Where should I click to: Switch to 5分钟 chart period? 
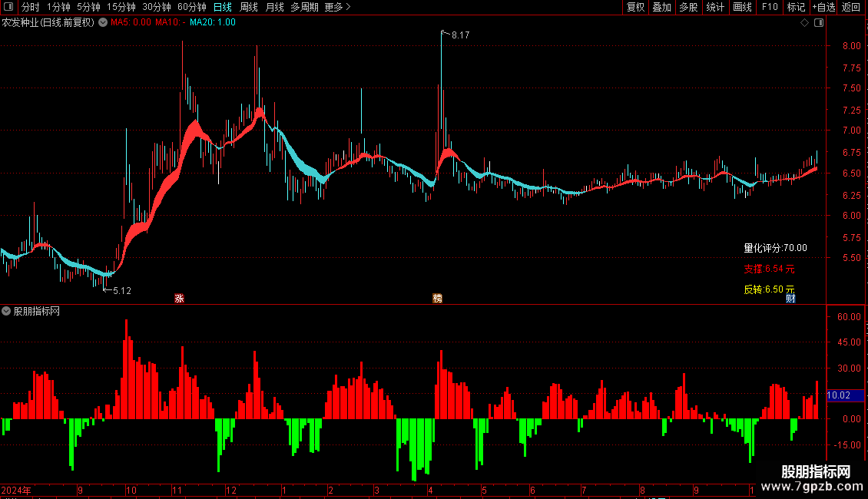(88, 7)
